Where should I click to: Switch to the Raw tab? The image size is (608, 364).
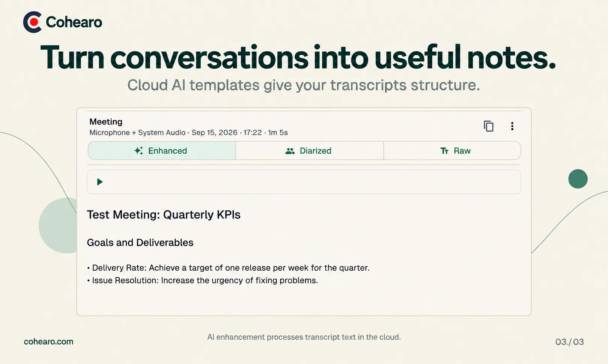[452, 151]
